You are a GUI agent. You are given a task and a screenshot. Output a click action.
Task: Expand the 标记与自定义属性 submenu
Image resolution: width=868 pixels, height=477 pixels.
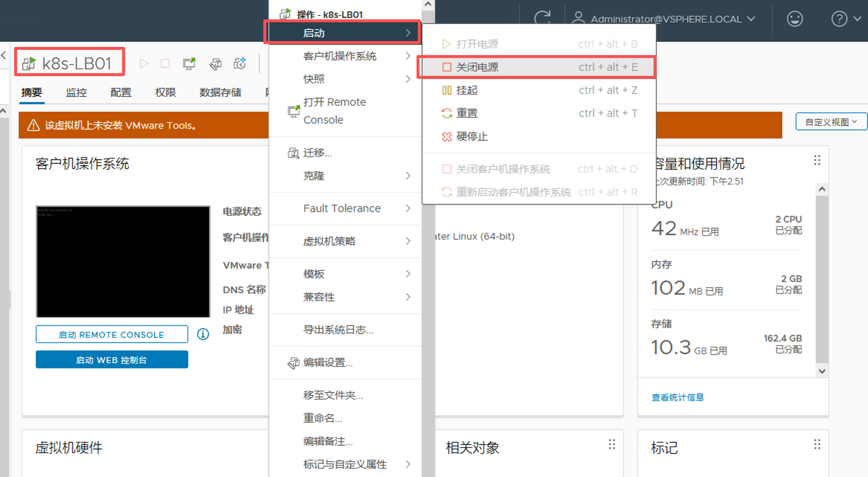pyautogui.click(x=345, y=464)
